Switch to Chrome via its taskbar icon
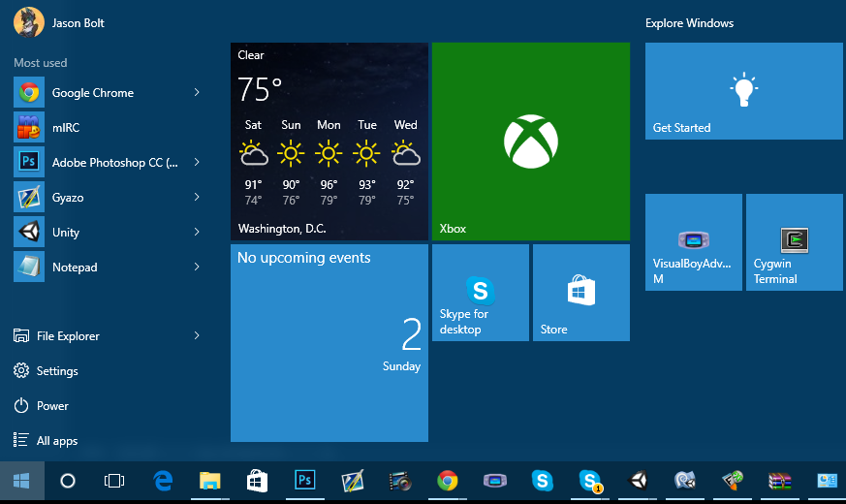Viewport: 846px width, 504px height. pyautogui.click(x=448, y=481)
